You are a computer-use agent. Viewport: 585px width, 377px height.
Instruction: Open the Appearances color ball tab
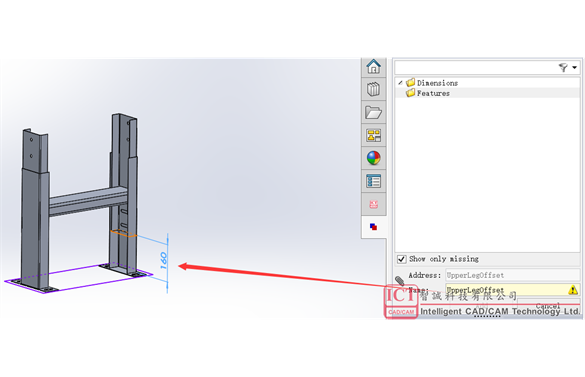coord(373,158)
